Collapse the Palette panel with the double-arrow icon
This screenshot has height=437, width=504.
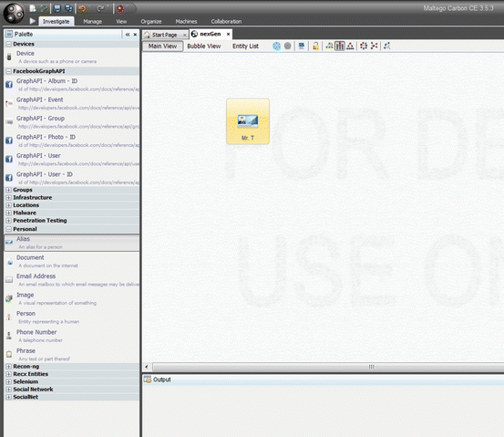[128, 34]
